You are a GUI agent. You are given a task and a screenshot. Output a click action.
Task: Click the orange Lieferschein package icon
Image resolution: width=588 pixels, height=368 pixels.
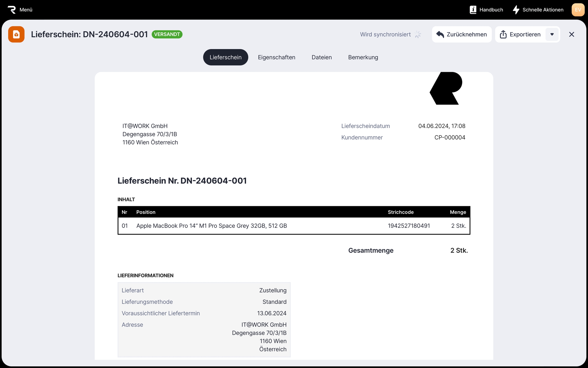[16, 34]
